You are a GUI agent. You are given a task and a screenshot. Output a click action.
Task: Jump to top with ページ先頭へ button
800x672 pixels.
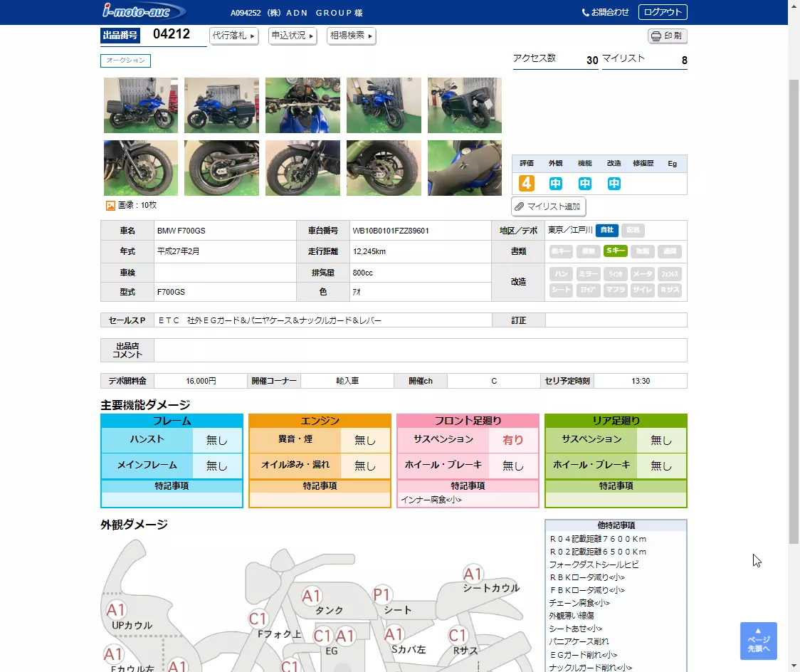click(758, 641)
